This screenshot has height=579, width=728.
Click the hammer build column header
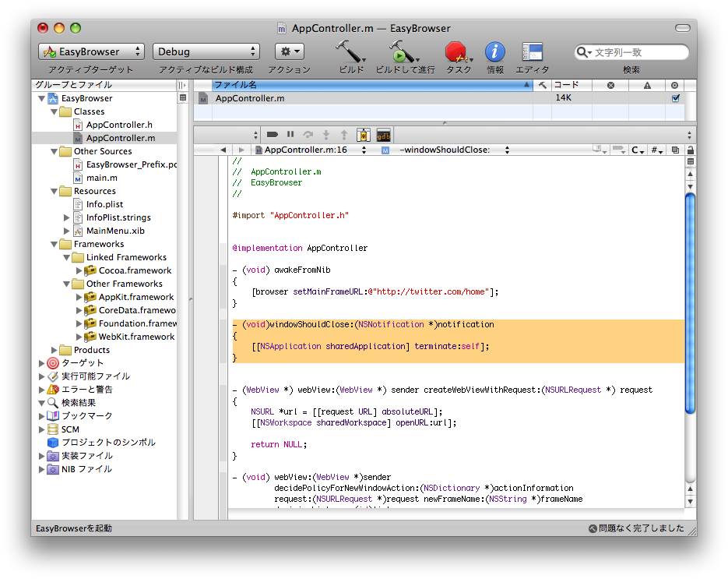[x=542, y=85]
